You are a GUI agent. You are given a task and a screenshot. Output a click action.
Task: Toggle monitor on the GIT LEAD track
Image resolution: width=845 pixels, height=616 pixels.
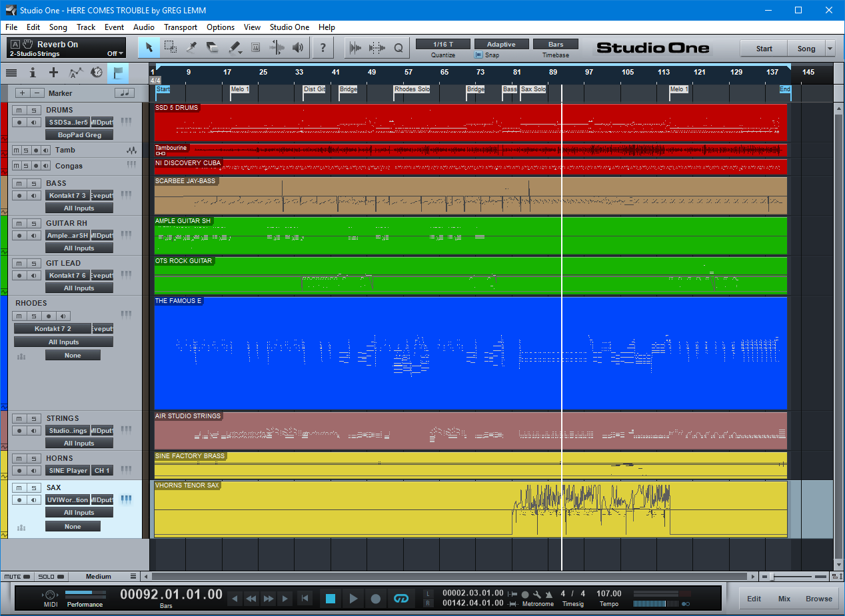pos(34,275)
